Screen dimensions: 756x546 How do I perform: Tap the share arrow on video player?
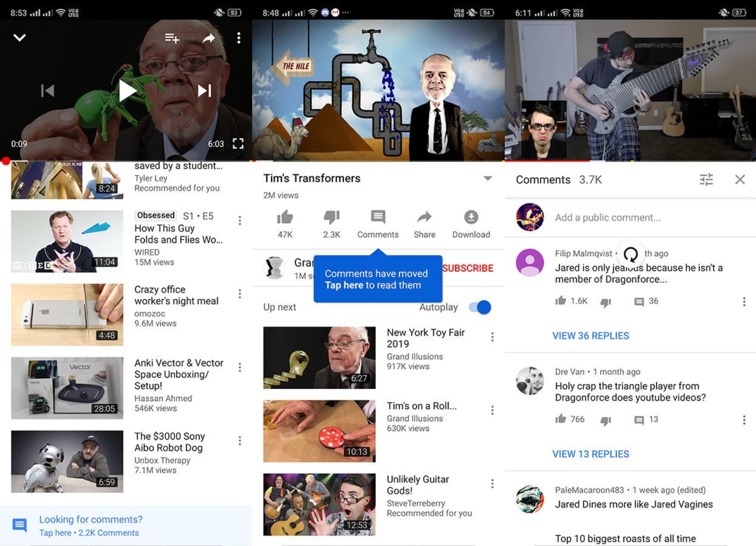click(x=208, y=38)
